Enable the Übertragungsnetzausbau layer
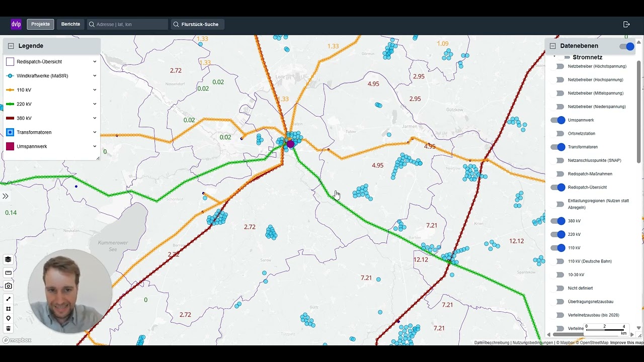This screenshot has height=362, width=644. [558, 302]
